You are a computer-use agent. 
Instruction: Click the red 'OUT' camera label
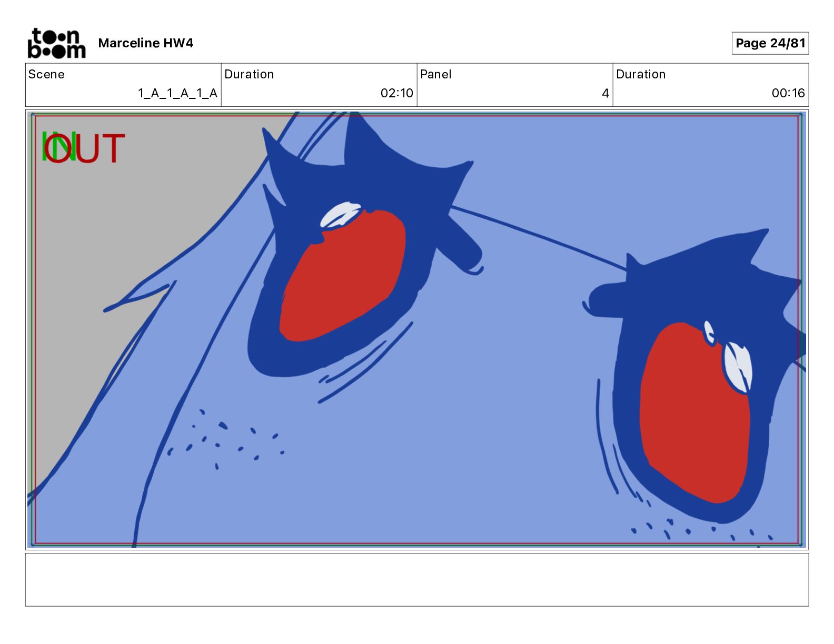84,148
